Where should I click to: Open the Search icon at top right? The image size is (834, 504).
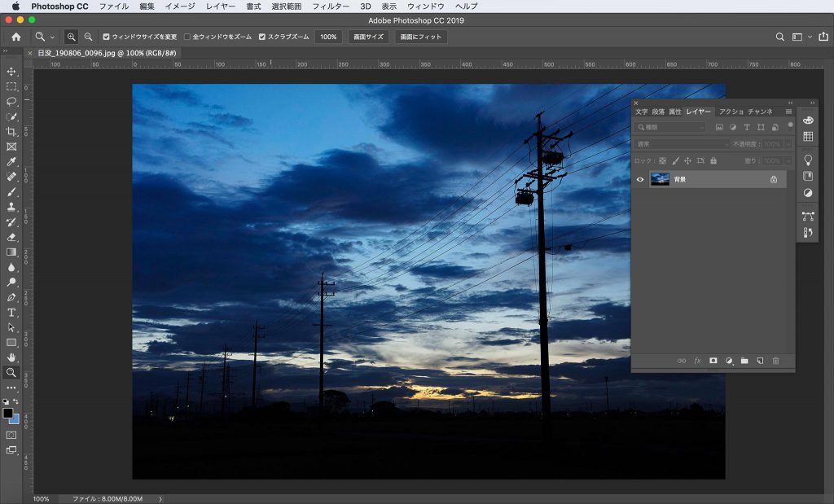(779, 37)
